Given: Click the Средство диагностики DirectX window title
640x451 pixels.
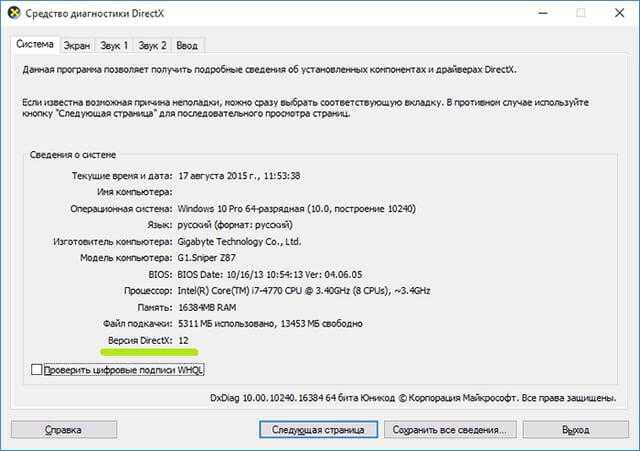Looking at the screenshot, I should tap(95, 13).
